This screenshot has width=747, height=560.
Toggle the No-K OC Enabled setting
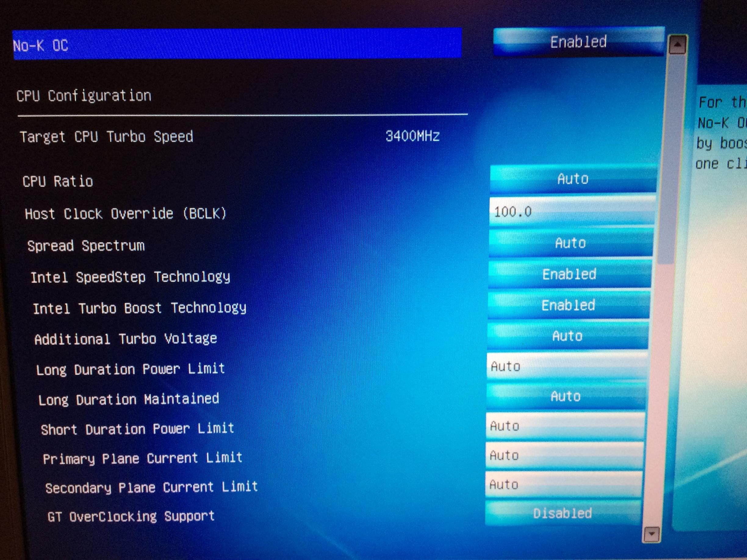pyautogui.click(x=579, y=42)
